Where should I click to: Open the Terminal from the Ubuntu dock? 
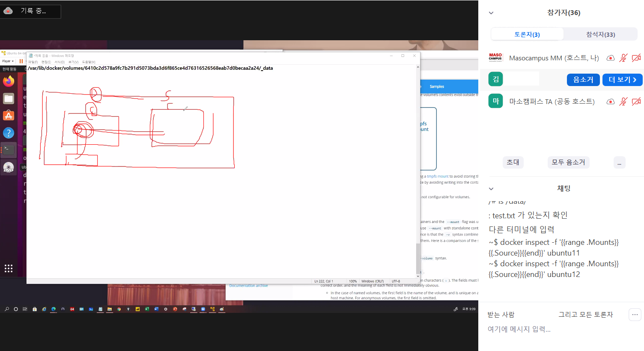[9, 150]
